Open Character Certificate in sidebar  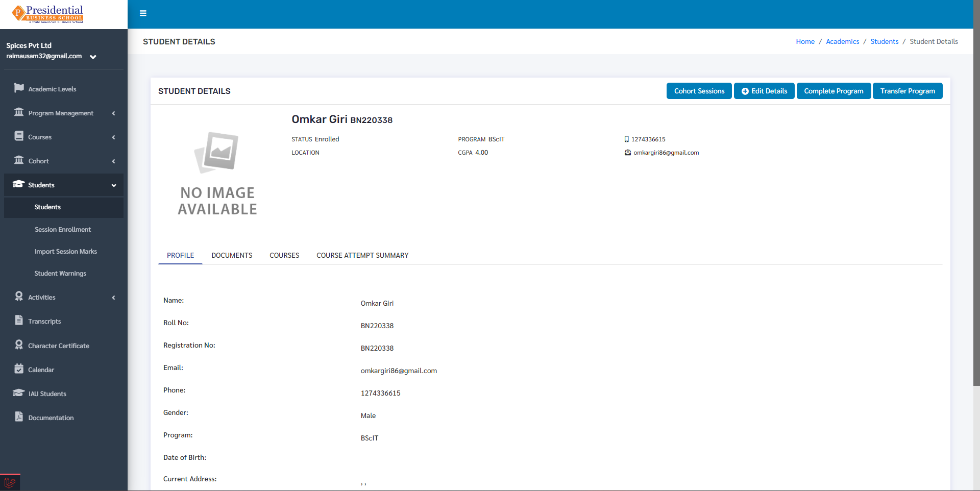click(x=64, y=346)
